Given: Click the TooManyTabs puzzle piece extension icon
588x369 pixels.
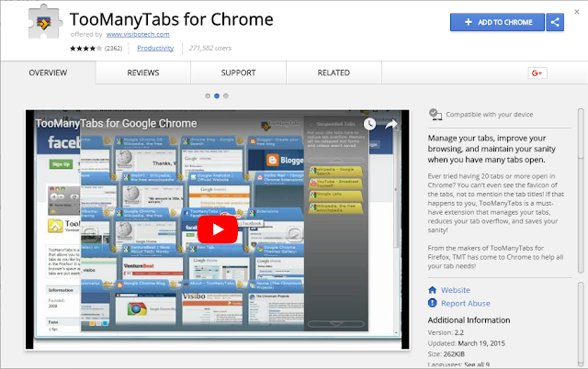Looking at the screenshot, I should 45,22.
